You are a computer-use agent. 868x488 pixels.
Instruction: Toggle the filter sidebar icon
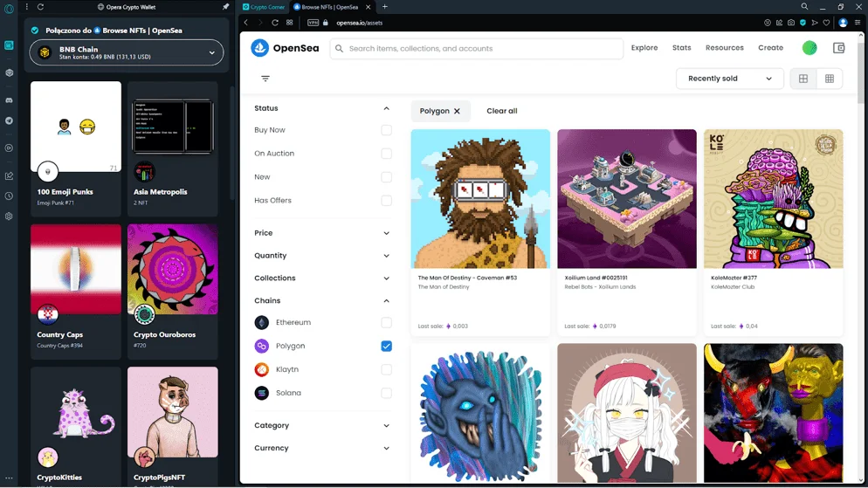(x=265, y=79)
